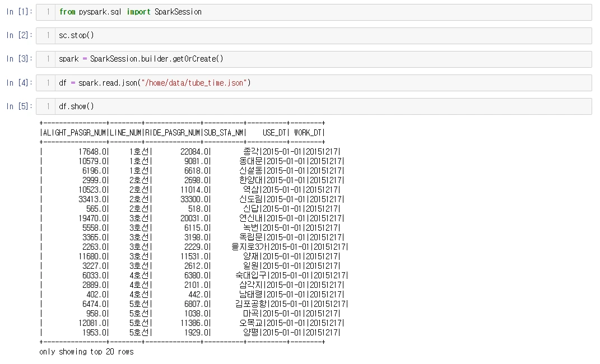
Task: Click the value 10579.0 in output
Action: [x=92, y=161]
